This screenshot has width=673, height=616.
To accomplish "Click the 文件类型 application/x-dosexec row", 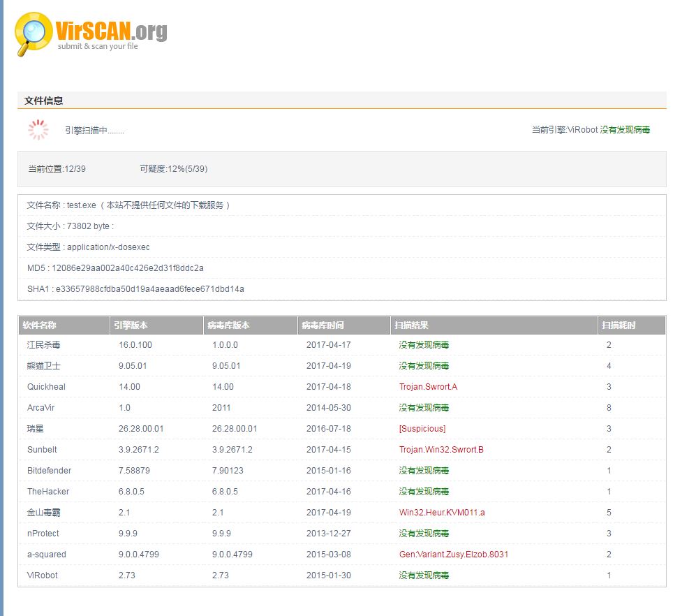I will [342, 247].
